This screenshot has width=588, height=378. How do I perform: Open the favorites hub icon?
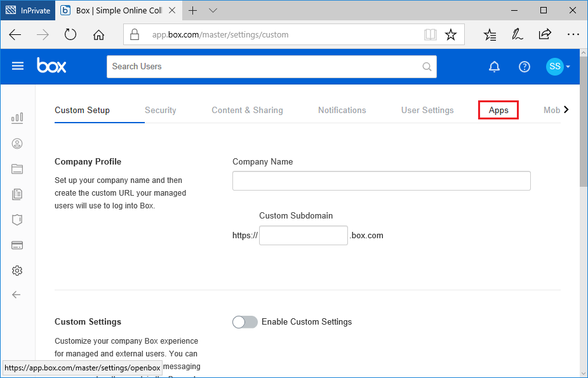(490, 35)
